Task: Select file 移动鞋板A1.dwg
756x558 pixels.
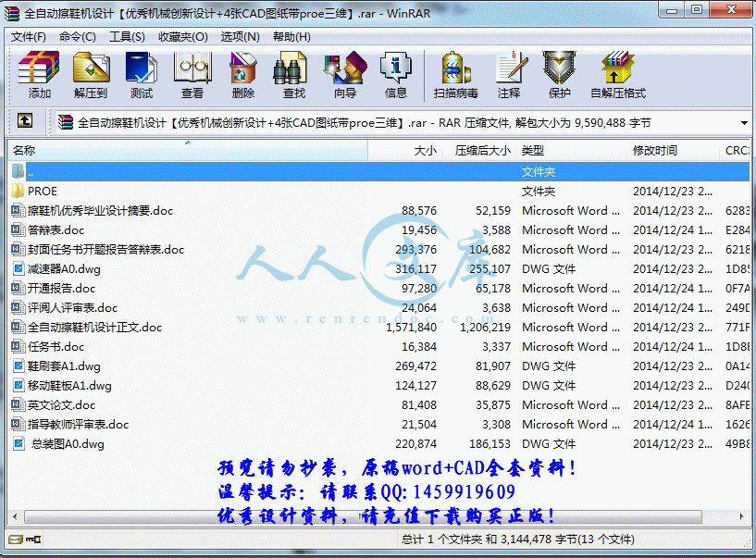Action: point(69,386)
